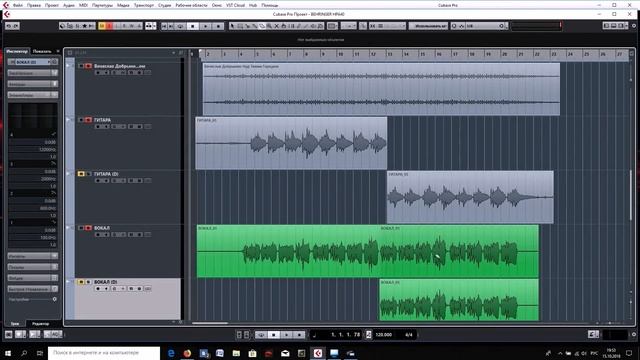Click the 4/4 time signature value

[409, 335]
